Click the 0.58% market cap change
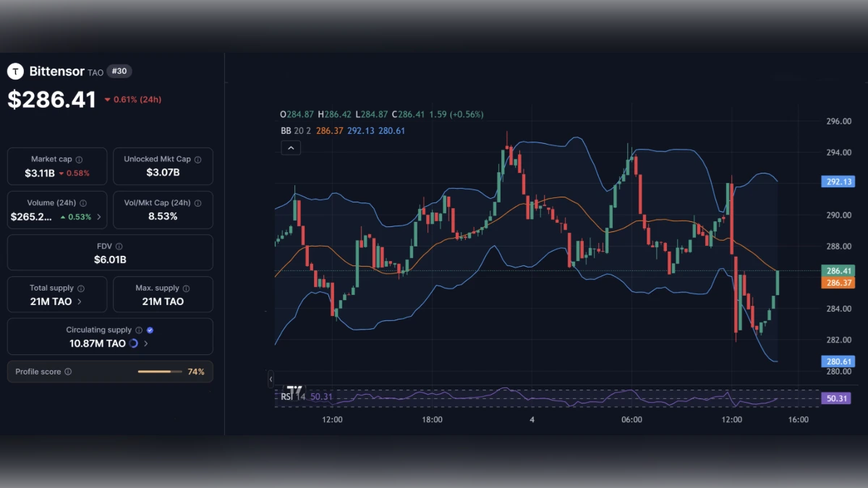Image resolution: width=868 pixels, height=488 pixels. 77,174
